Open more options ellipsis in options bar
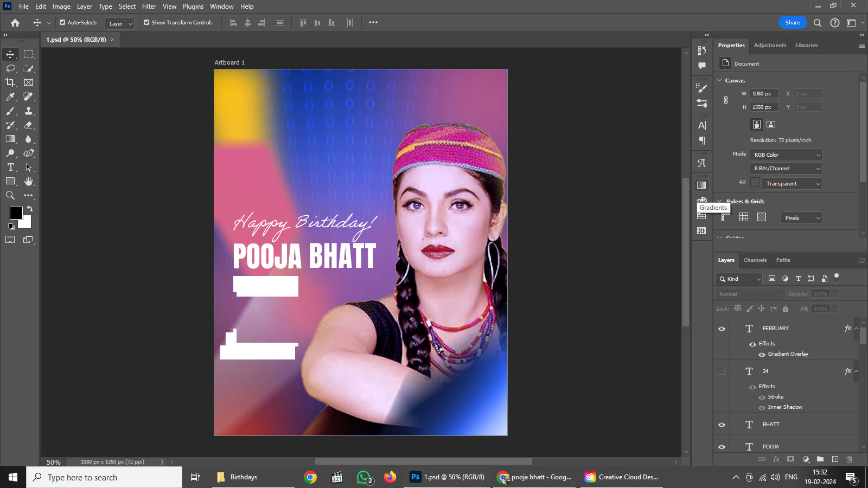The image size is (868, 488). [x=373, y=23]
